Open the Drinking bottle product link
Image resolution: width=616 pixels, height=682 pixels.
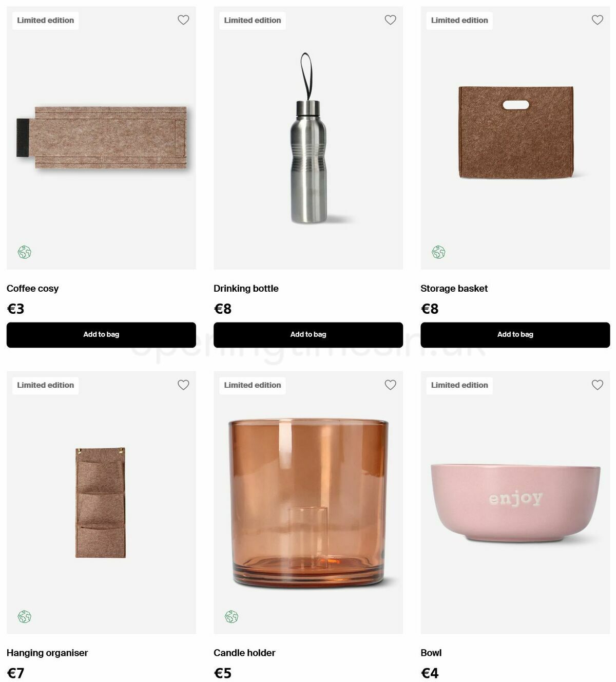pyautogui.click(x=246, y=289)
